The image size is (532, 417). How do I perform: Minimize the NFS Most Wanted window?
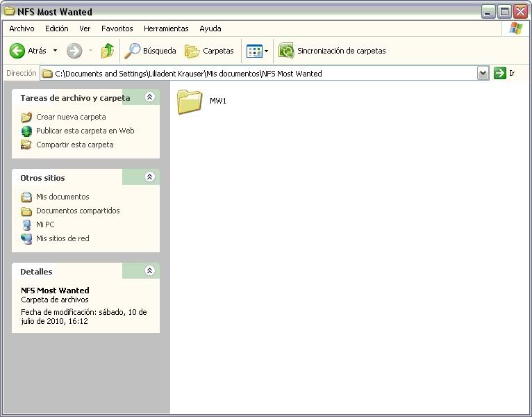[x=488, y=12]
